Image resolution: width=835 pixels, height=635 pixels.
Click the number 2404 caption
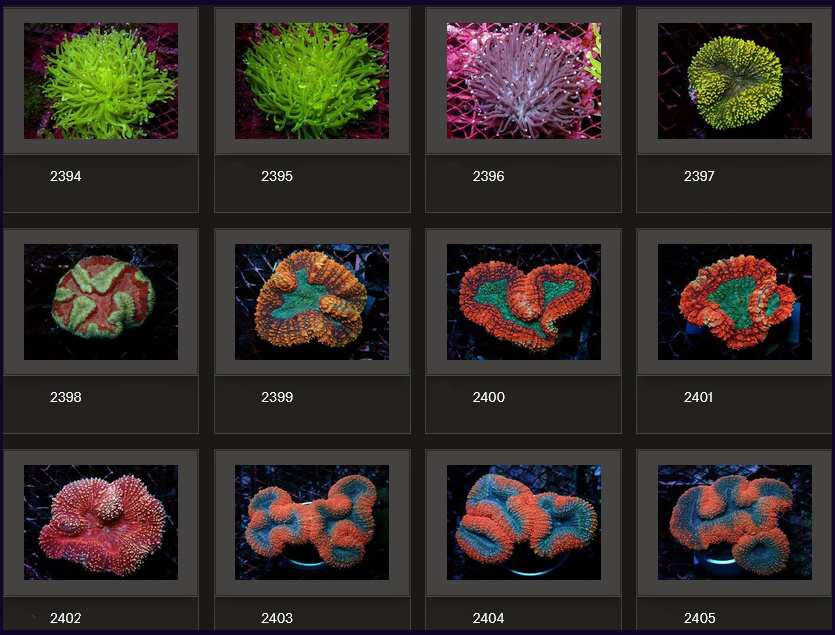tap(488, 618)
